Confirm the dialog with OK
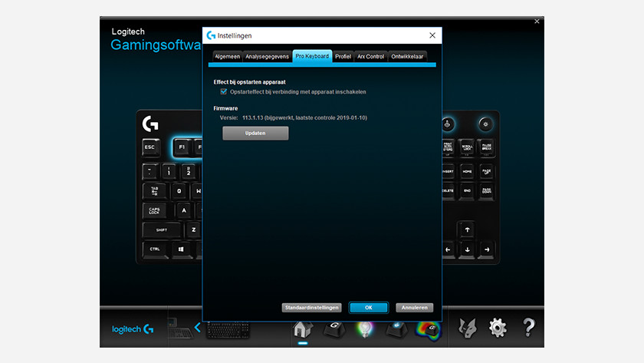644x363 pixels. pyautogui.click(x=368, y=308)
